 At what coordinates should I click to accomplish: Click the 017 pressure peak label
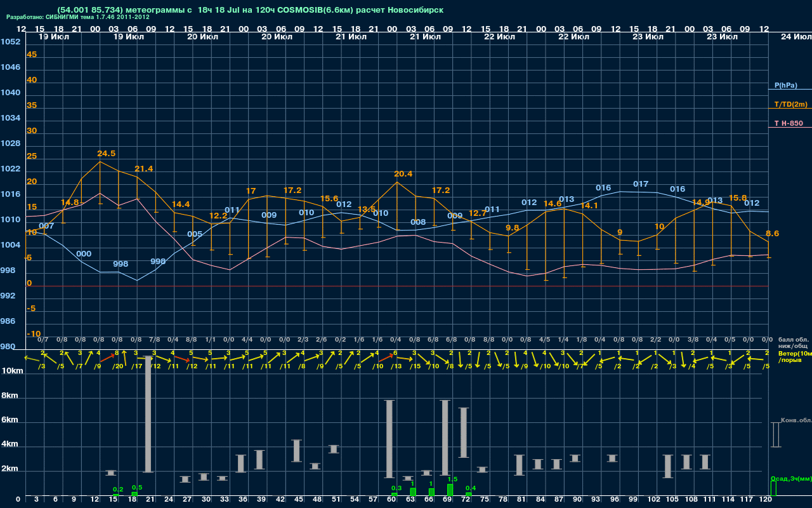point(641,184)
